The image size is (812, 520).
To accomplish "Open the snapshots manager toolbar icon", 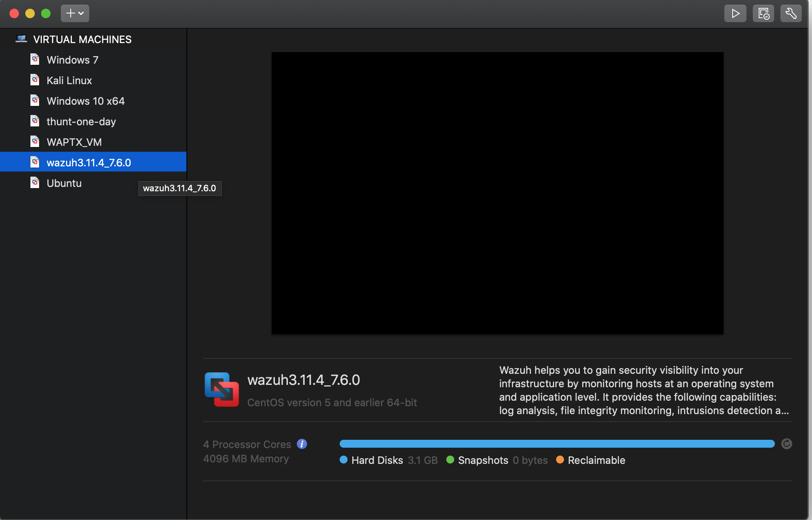I will coord(763,13).
